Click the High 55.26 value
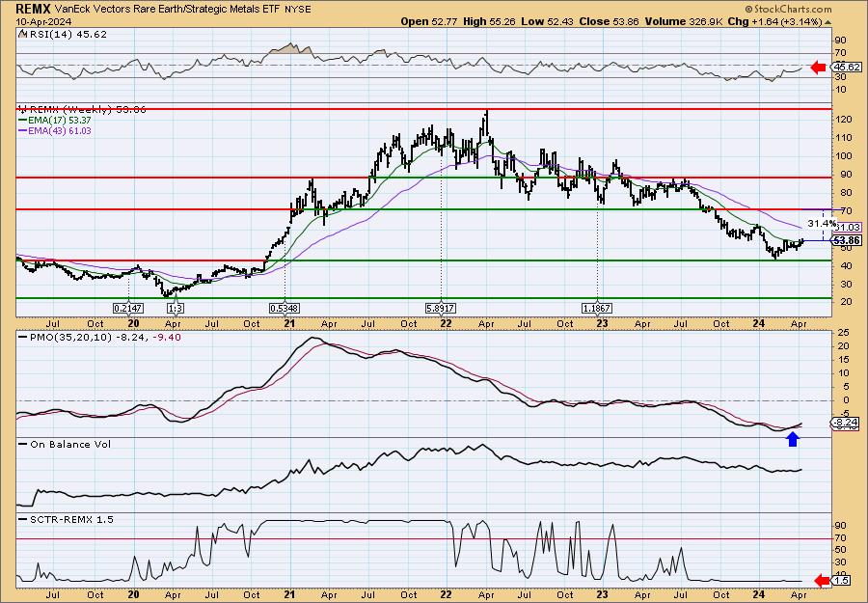 click(487, 21)
